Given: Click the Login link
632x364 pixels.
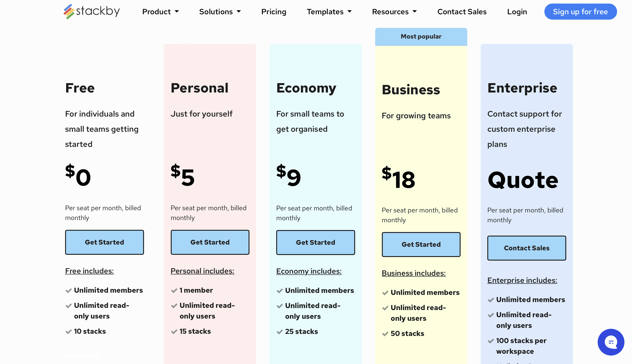Looking at the screenshot, I should point(517,12).
